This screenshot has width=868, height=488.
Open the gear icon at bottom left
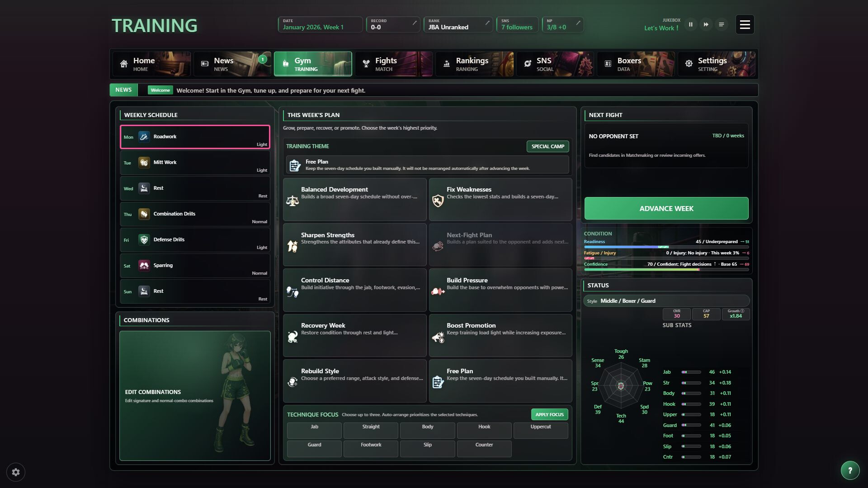click(16, 472)
